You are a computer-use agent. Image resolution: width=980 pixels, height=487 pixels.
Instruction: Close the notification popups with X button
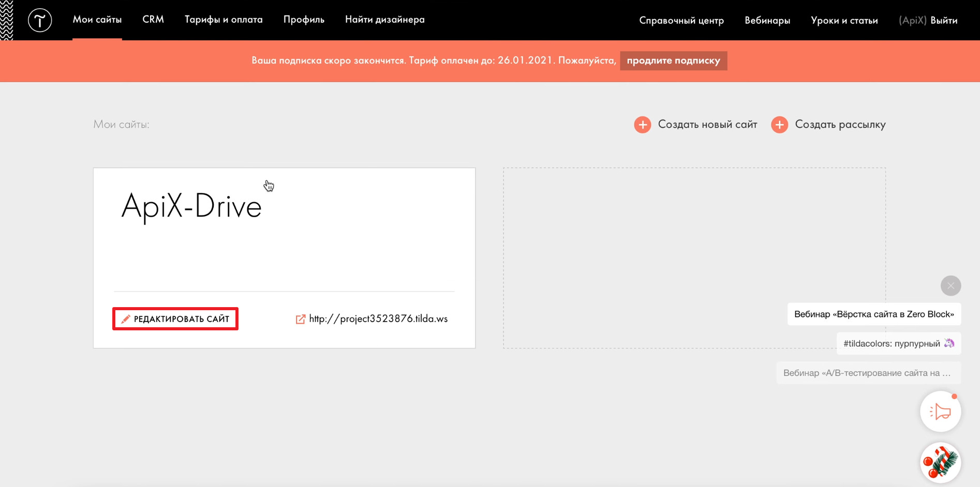pos(951,286)
